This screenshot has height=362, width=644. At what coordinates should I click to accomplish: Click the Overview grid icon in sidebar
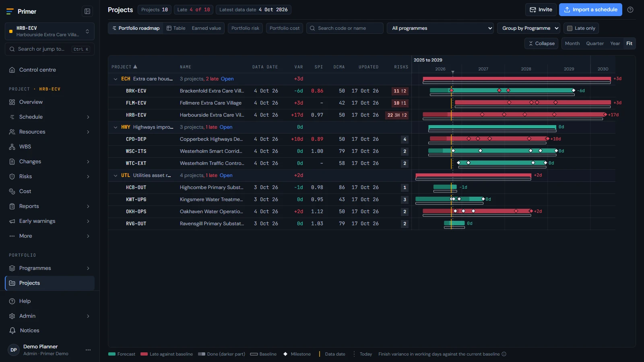coord(12,102)
